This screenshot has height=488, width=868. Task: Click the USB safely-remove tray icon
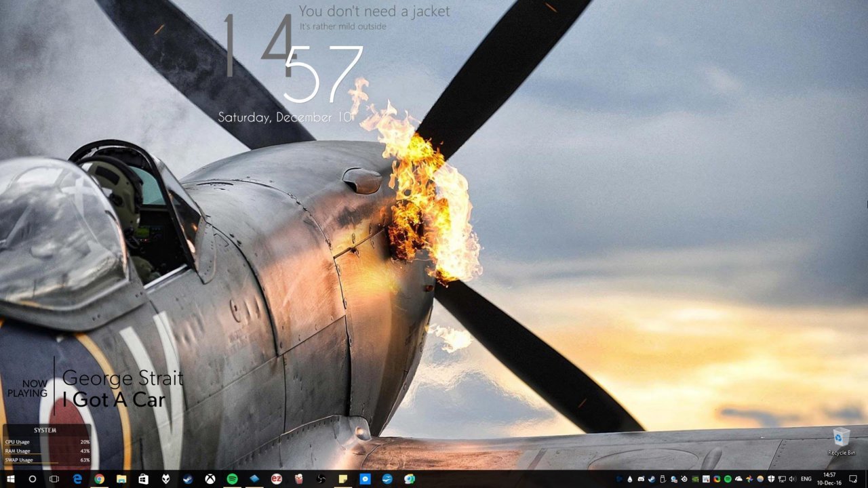coord(663,479)
